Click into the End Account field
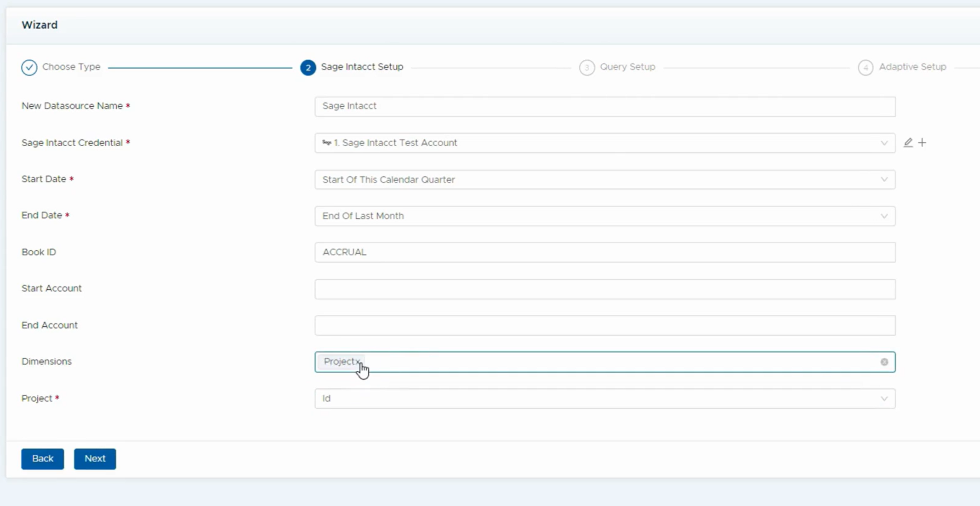 tap(604, 325)
